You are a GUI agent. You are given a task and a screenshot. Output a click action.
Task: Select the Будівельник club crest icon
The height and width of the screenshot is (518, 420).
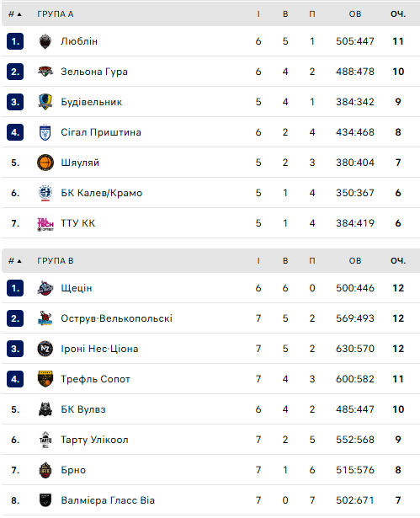tap(45, 102)
